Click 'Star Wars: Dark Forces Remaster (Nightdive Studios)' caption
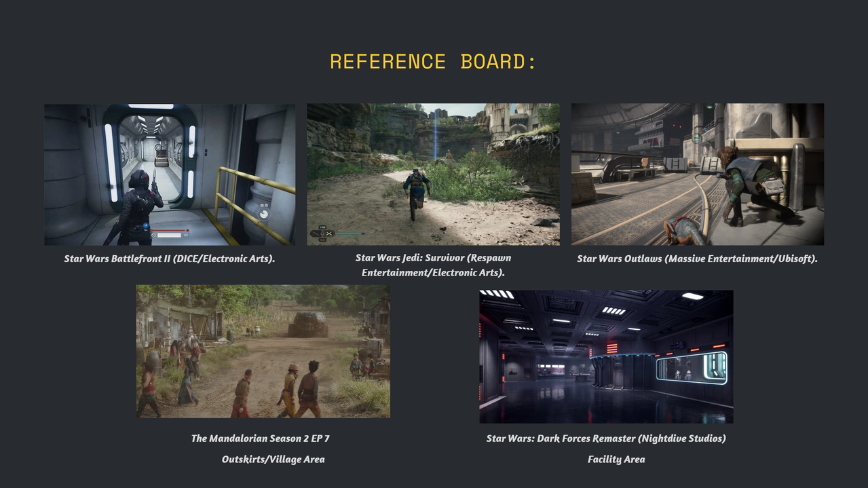The image size is (868, 488). tap(606, 438)
